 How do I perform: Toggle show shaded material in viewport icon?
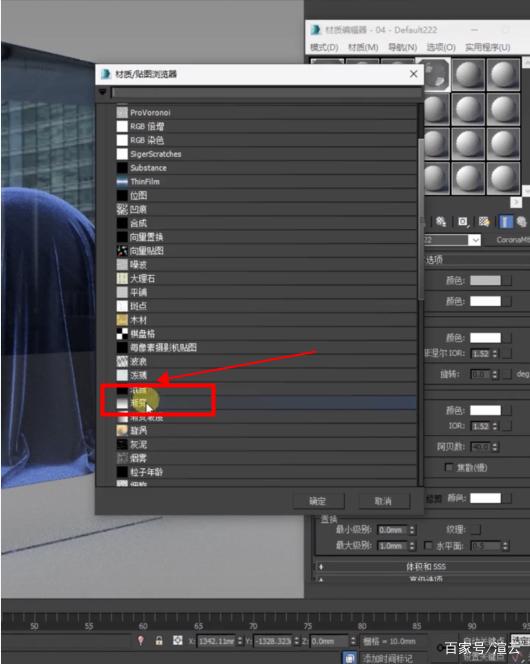(x=484, y=221)
